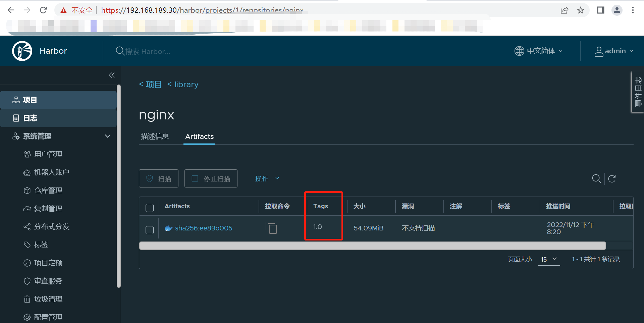Focus the 搜索 Harbor search field
Screen dimensions: 644x323
click(x=148, y=51)
